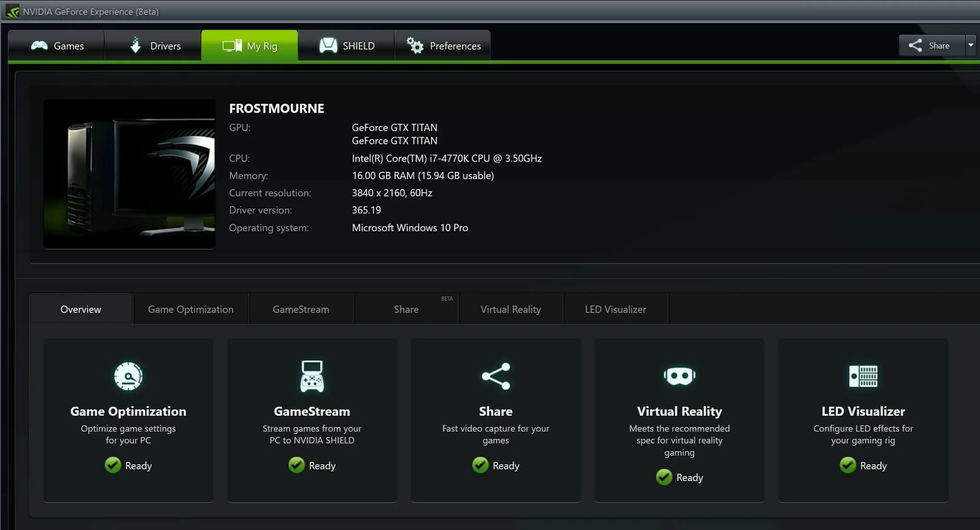Click the Intel Core i7-4770K CPU value
This screenshot has height=530, width=980.
pyautogui.click(x=447, y=158)
